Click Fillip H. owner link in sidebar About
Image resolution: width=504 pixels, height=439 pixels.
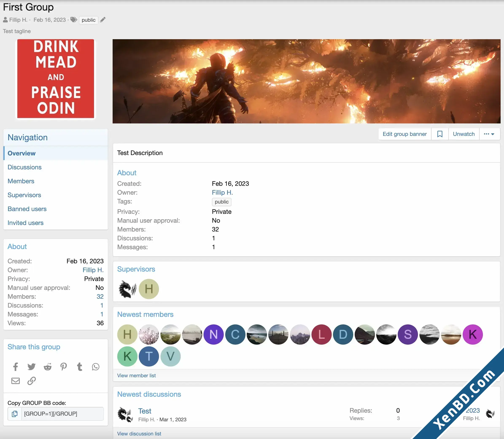coord(93,270)
